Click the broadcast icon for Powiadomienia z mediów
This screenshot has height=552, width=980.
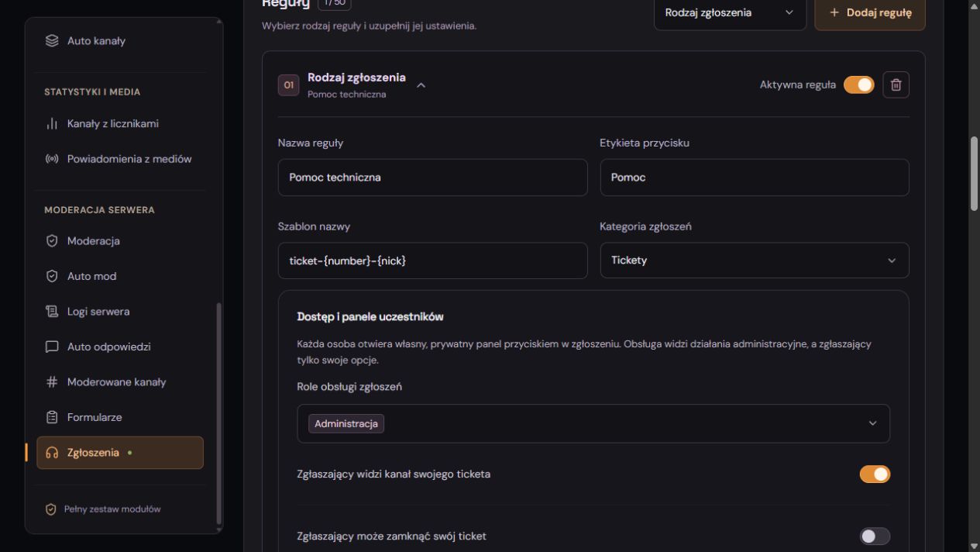[x=53, y=160]
